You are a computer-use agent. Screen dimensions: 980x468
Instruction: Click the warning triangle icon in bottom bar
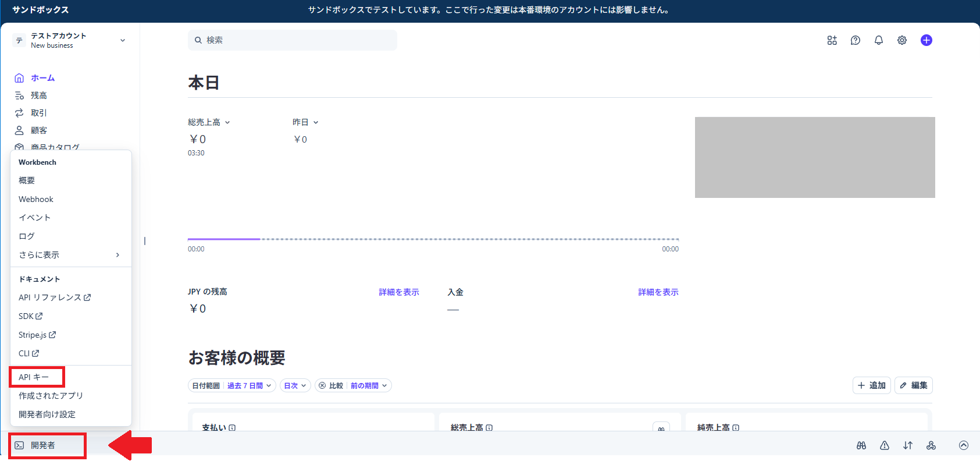pos(885,445)
